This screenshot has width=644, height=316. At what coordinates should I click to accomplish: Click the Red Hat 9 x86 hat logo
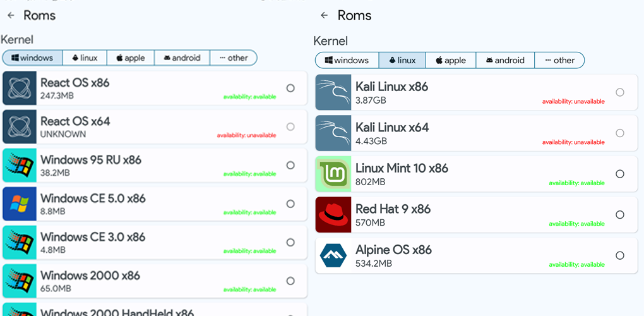click(333, 214)
